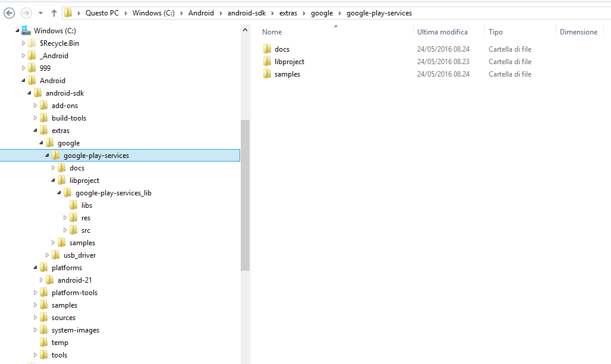Select docs folder name in file list
The height and width of the screenshot is (364, 611).
282,49
